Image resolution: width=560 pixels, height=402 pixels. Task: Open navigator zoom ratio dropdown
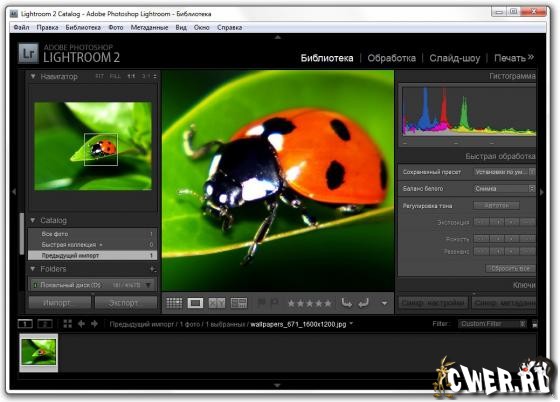coord(155,76)
